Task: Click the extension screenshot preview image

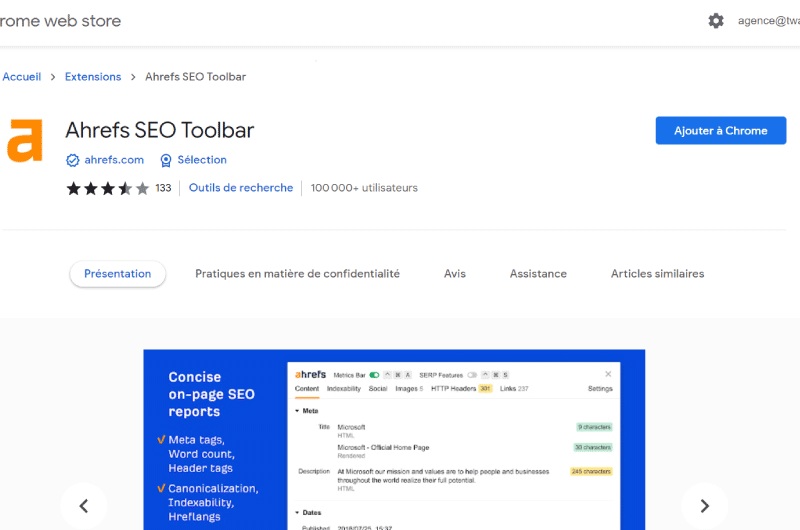Action: 394,440
